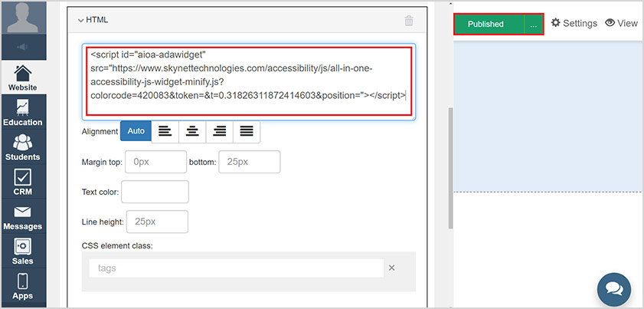The image size is (644, 309).
Task: Open the chat support bubble
Action: 614,289
